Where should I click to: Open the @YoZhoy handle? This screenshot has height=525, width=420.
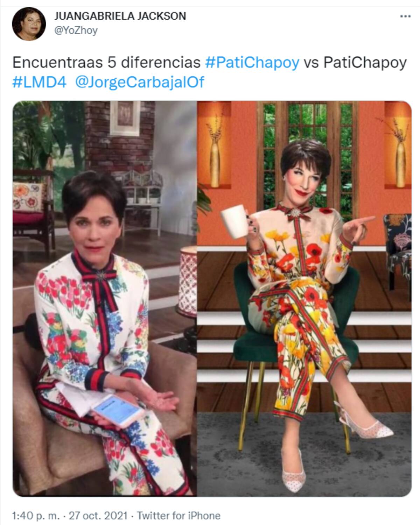(x=76, y=31)
